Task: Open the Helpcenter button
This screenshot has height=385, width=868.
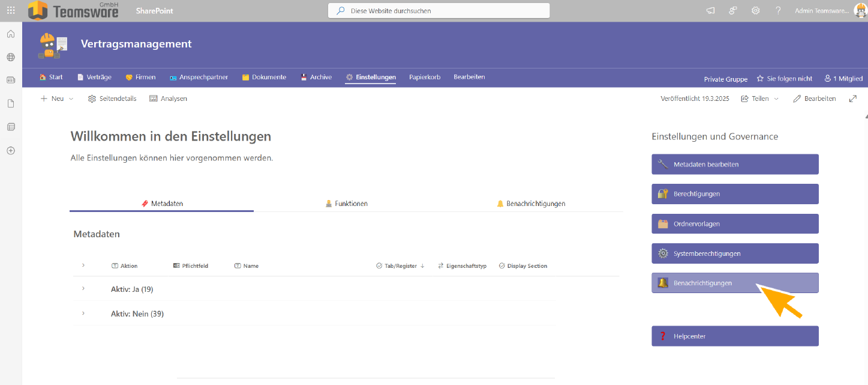Action: pyautogui.click(x=734, y=336)
